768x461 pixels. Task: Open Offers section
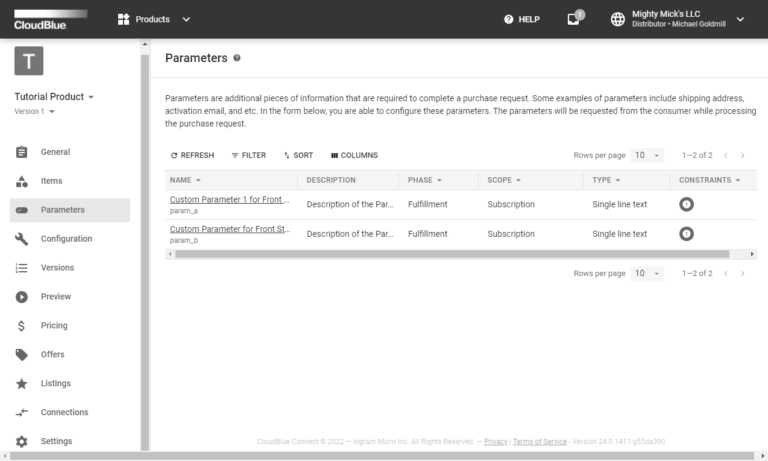(x=52, y=354)
